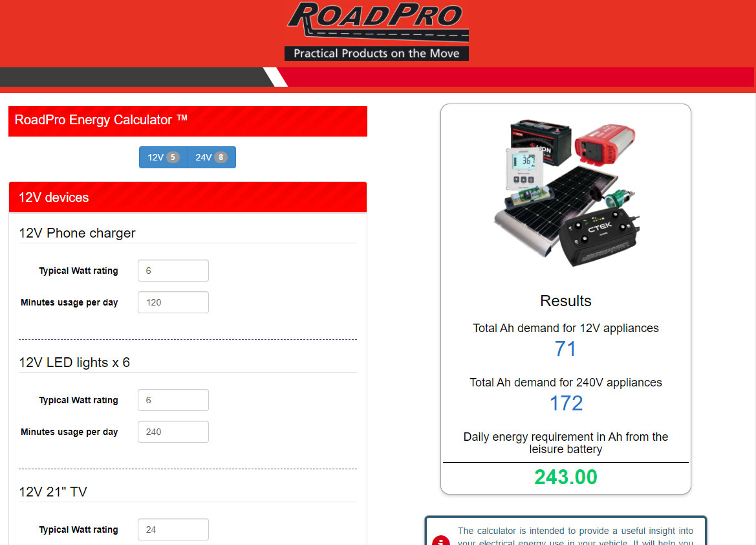Edit 21" TV Typical Watt rating field
Screen dimensions: 756x545
coord(173,529)
